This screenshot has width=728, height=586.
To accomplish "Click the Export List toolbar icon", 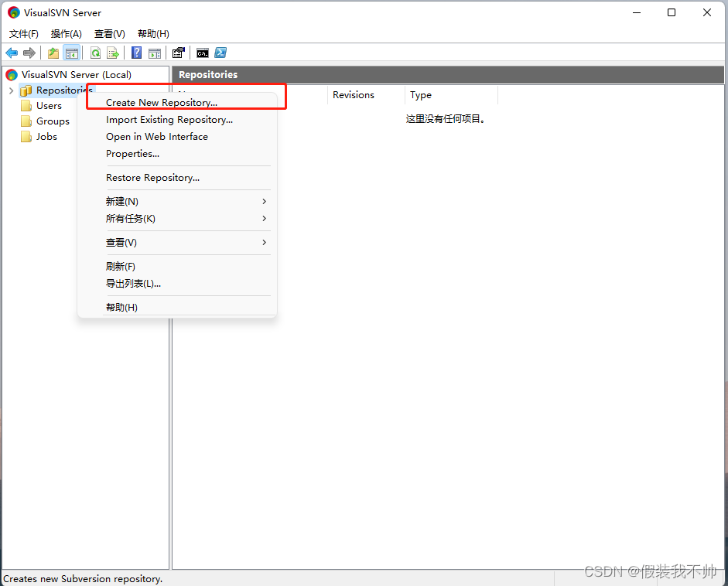I will tap(113, 53).
